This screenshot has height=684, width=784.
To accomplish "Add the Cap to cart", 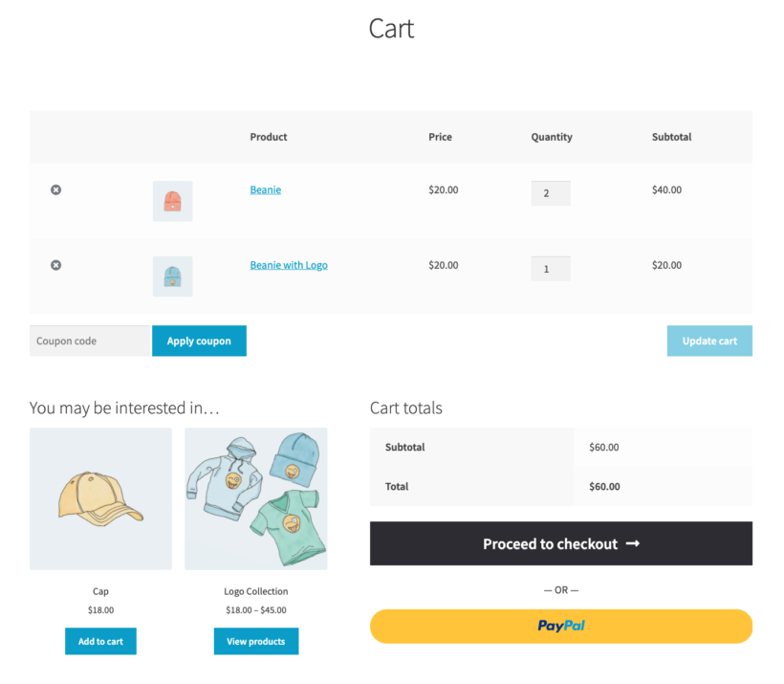I will point(100,641).
